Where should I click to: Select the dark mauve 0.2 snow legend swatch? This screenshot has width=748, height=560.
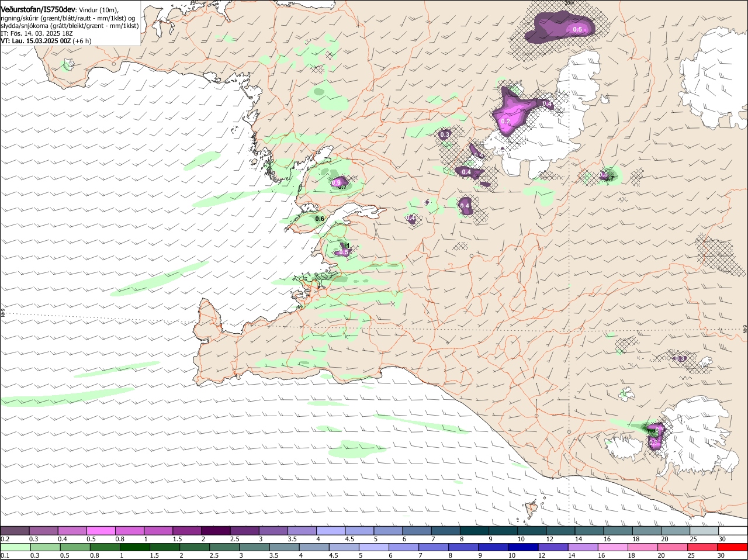point(15,531)
